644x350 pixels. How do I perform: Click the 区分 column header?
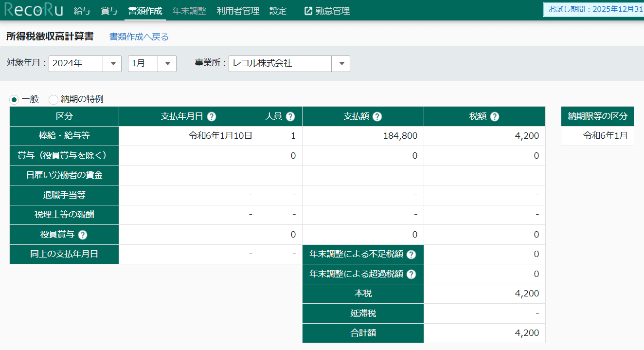(64, 116)
